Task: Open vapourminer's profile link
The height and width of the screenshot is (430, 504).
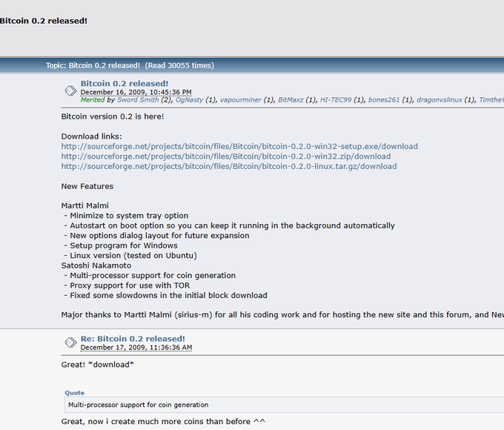Action: (240, 100)
